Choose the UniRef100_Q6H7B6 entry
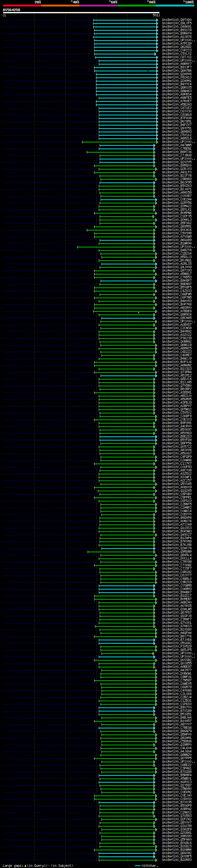Viewport: 197px width, 868px height. point(176,71)
